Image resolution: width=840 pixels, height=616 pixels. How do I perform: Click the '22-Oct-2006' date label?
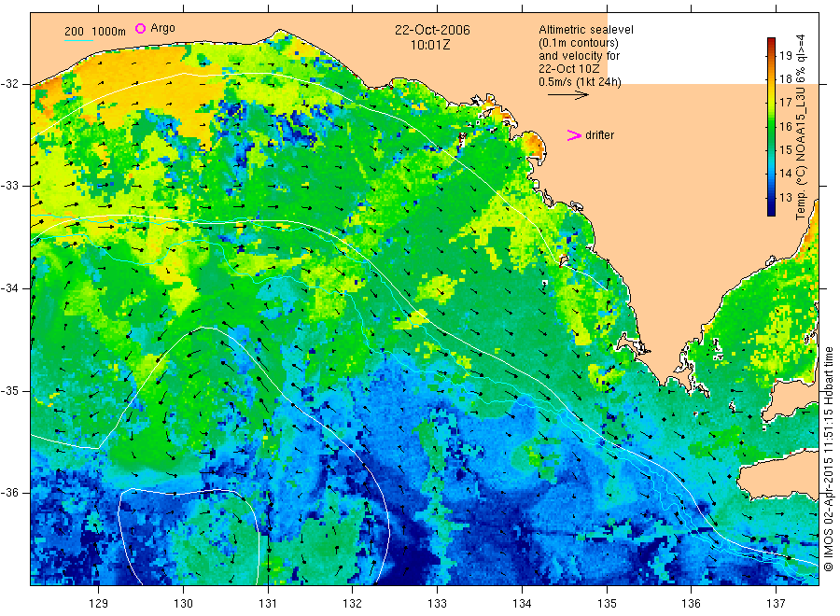click(432, 30)
